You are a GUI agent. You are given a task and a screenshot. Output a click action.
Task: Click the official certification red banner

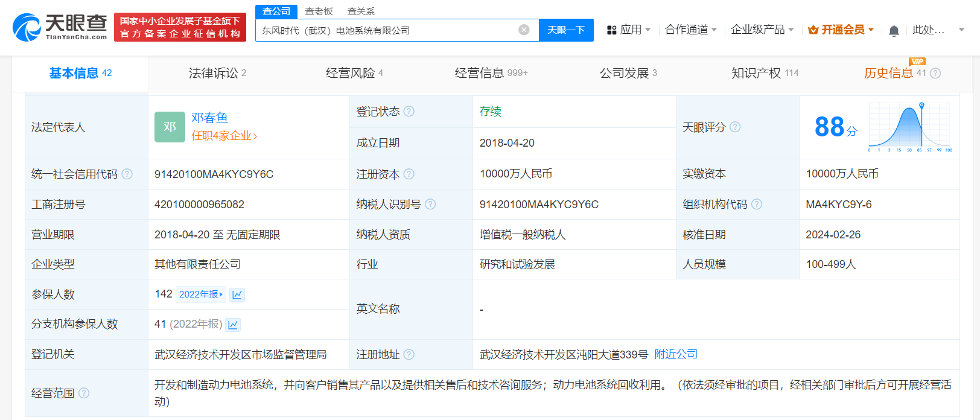[180, 27]
